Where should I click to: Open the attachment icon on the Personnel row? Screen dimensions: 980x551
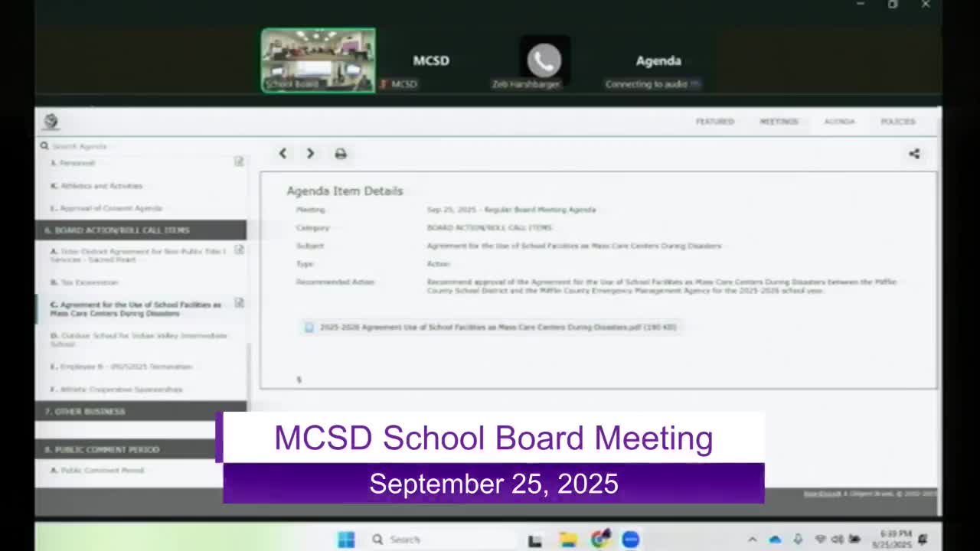239,161
